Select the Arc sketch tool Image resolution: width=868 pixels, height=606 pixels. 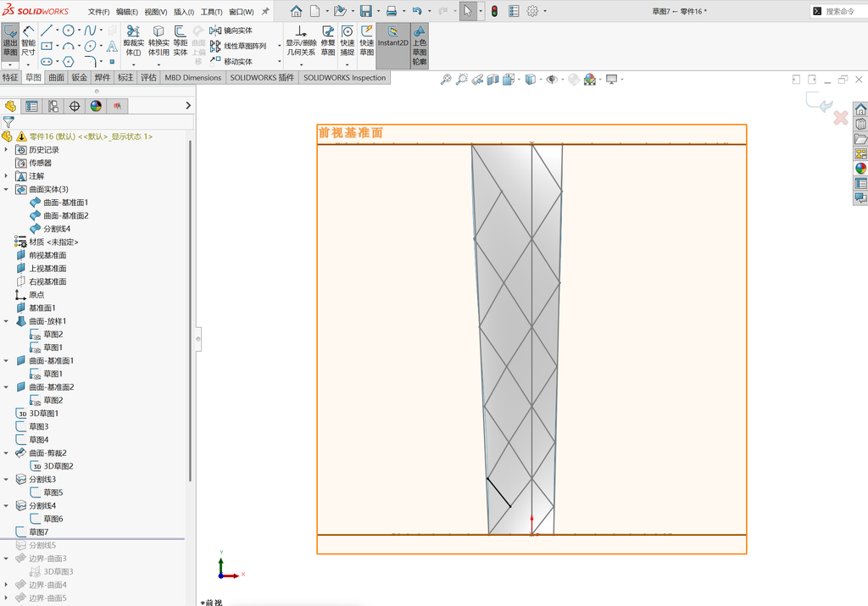point(69,46)
